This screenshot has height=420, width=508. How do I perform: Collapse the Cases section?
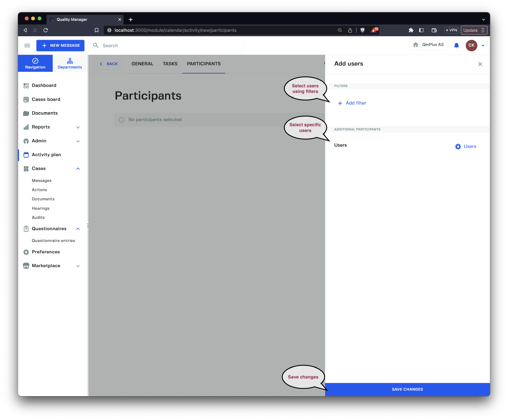click(78, 169)
